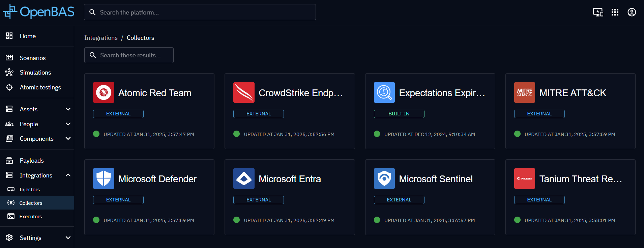
Task: Open Executors from the sidebar
Action: click(x=31, y=217)
